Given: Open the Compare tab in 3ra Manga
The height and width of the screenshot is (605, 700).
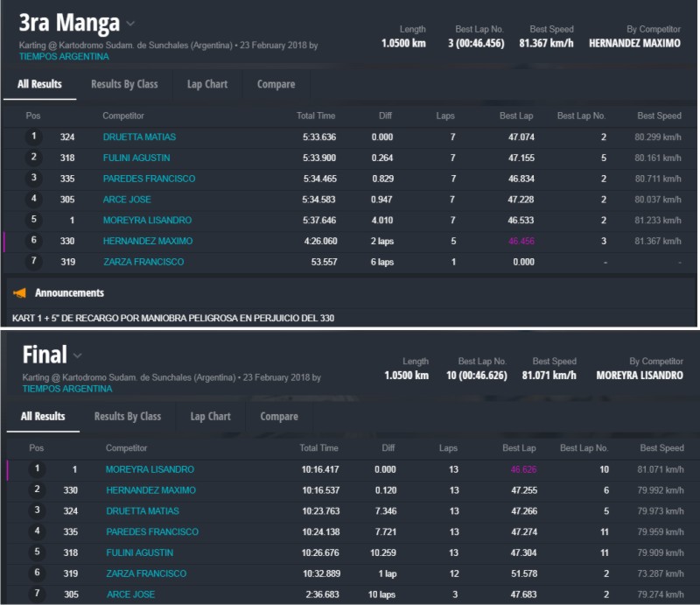Looking at the screenshot, I should [276, 84].
